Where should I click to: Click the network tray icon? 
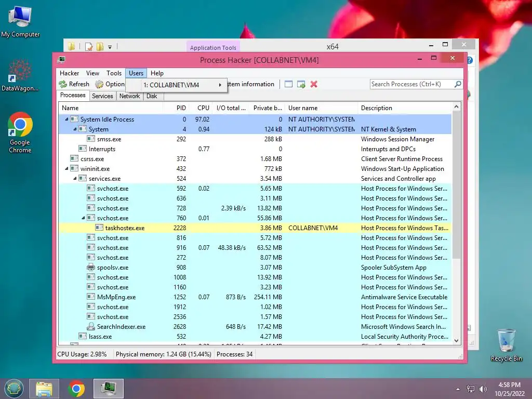(471, 389)
